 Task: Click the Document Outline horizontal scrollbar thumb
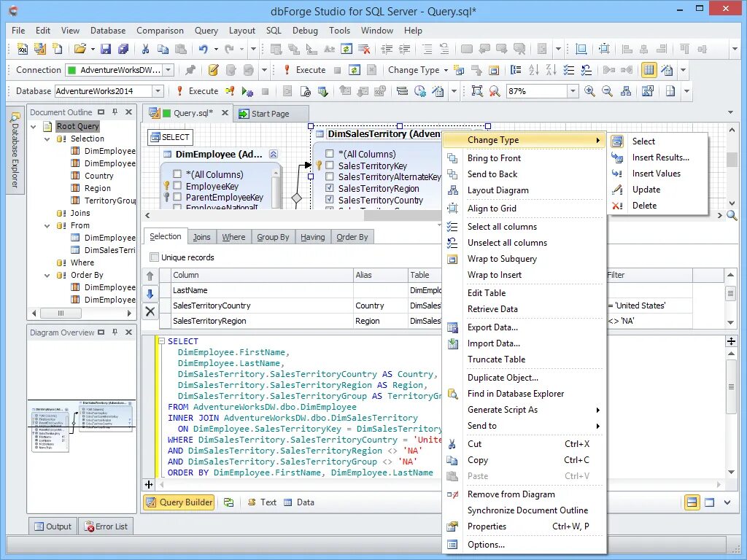[61, 313]
